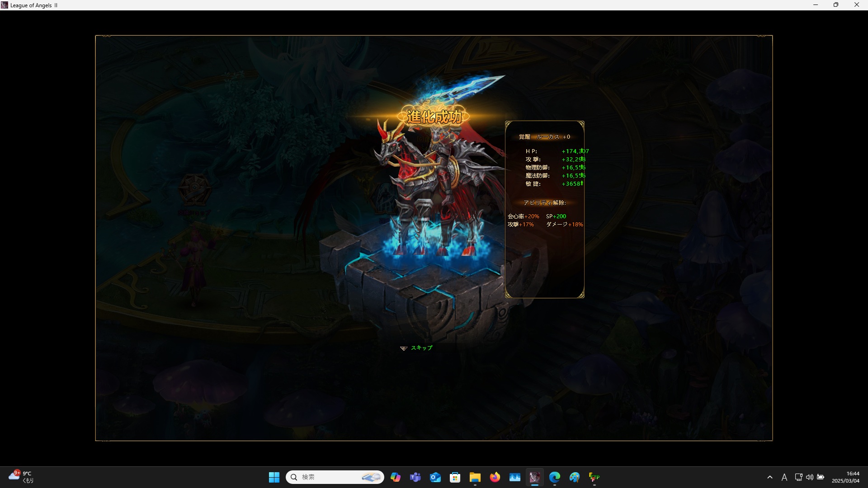Open File Explorer from the taskbar
This screenshot has height=488, width=868.
click(475, 477)
